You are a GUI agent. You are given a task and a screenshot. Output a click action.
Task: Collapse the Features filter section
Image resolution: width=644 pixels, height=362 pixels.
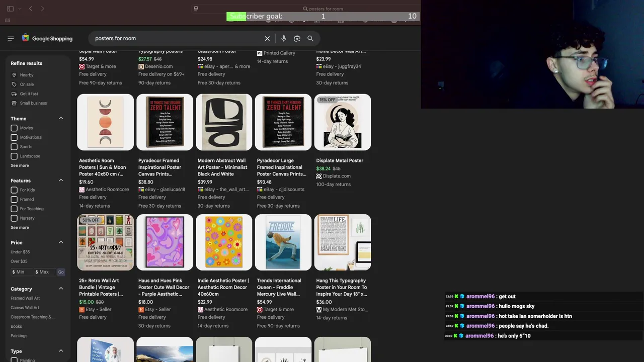pos(61,180)
